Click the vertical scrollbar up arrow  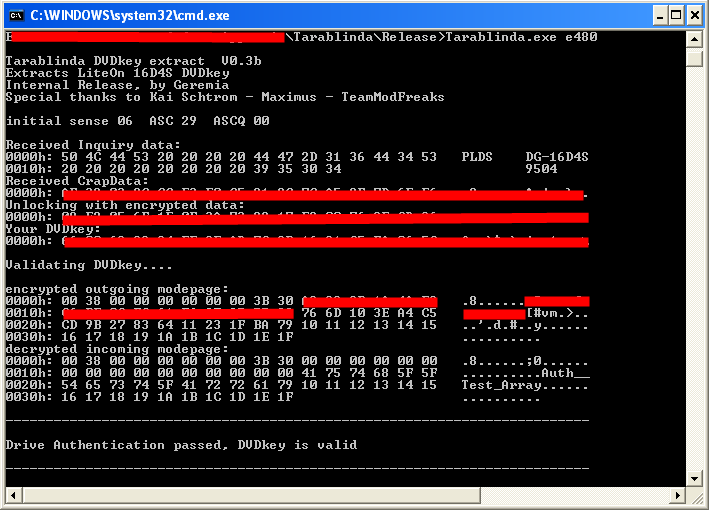point(694,39)
